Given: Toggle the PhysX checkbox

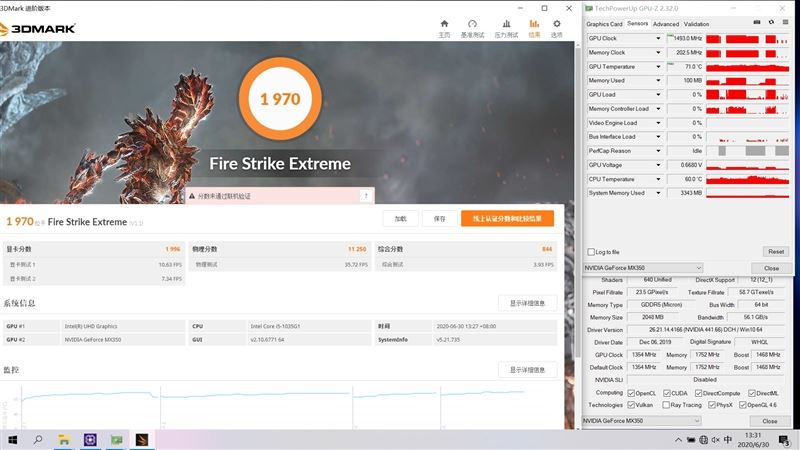Looking at the screenshot, I should (x=712, y=405).
